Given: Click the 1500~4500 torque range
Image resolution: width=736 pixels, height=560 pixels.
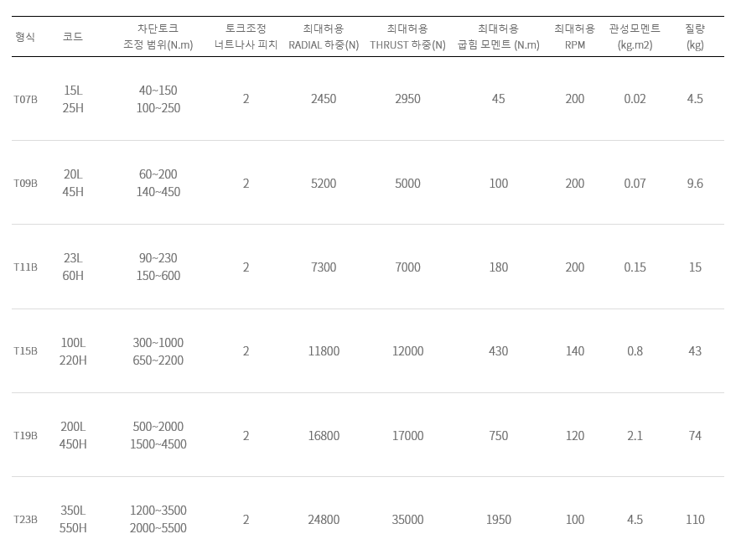Looking at the screenshot, I should (x=158, y=444).
